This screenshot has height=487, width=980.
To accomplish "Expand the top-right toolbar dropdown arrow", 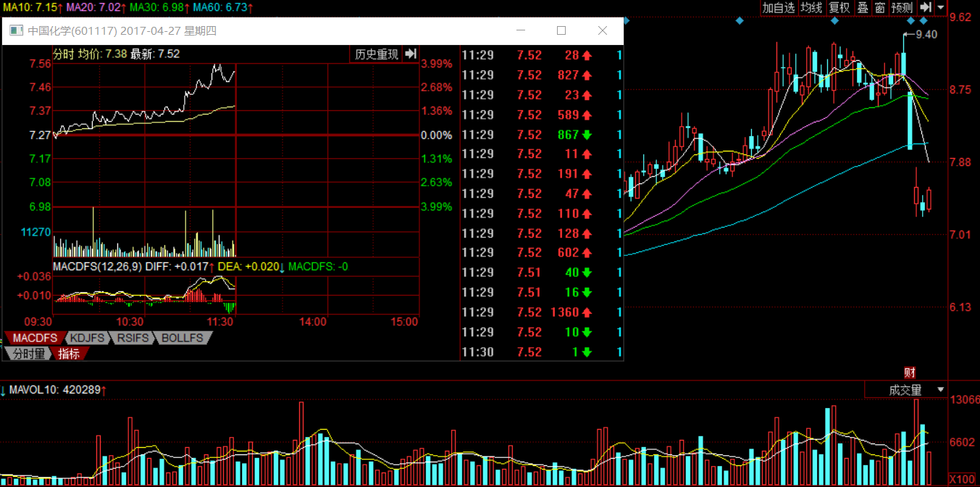I will [x=941, y=7].
